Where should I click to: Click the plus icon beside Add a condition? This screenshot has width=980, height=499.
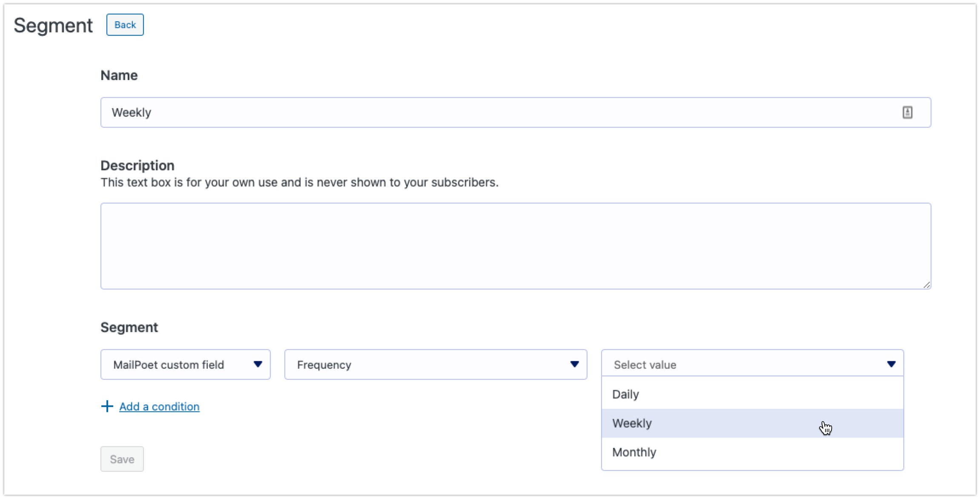pos(107,406)
